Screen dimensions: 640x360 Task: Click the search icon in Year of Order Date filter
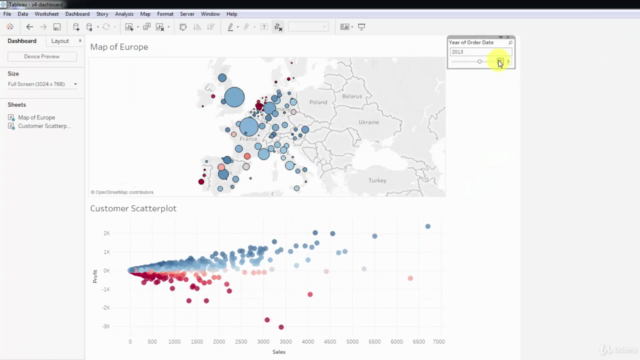coord(510,42)
